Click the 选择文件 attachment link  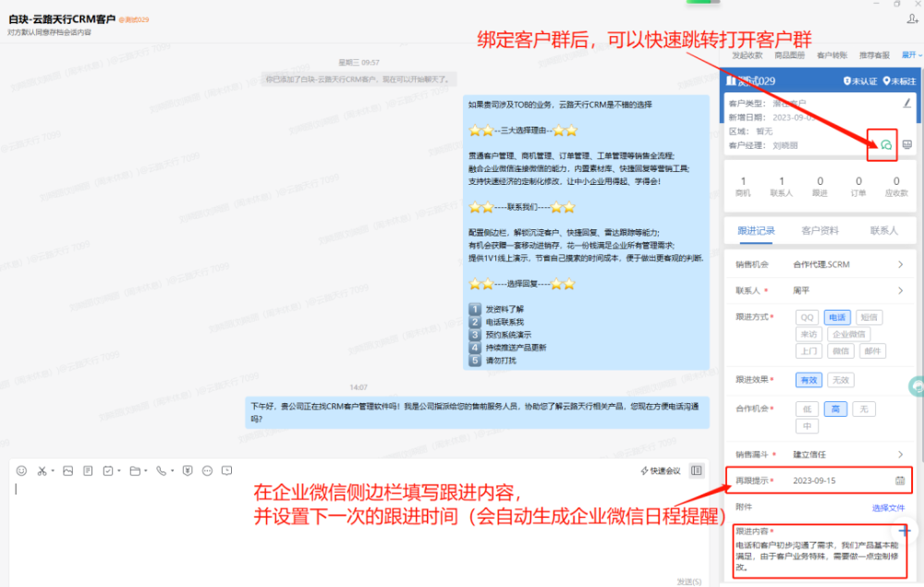[888, 508]
